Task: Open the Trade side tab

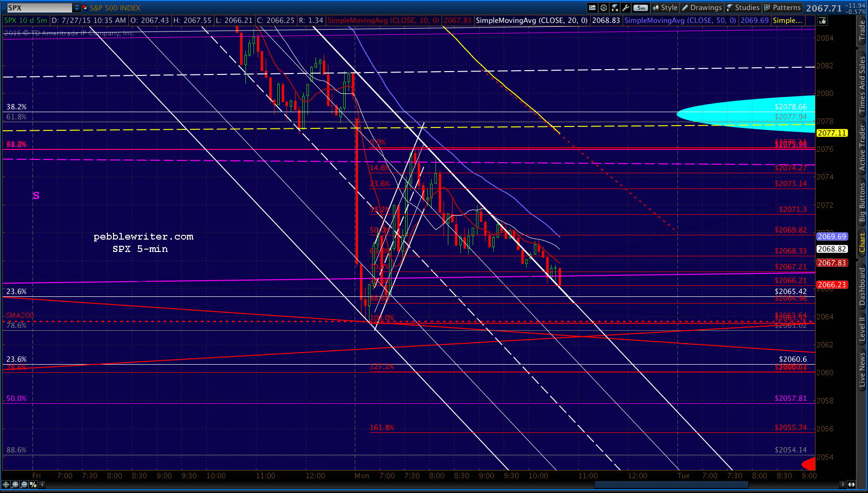Action: 862,31
